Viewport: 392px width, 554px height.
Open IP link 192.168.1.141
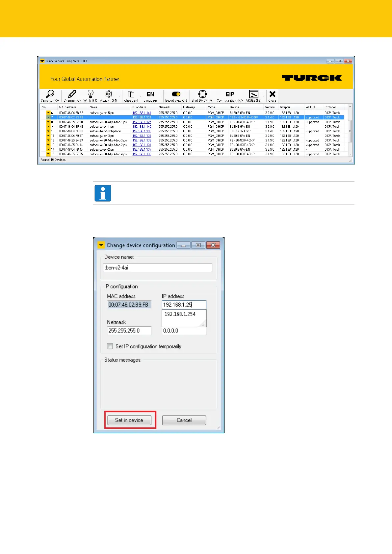coord(142,113)
